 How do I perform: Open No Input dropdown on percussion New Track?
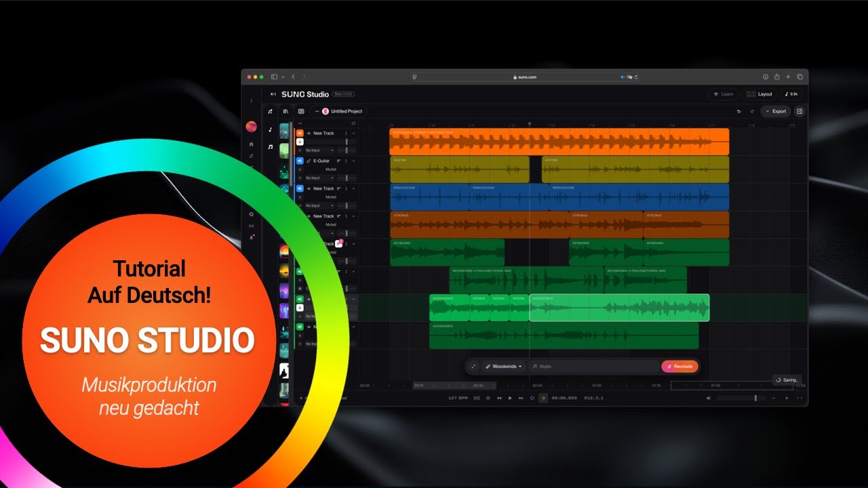pyautogui.click(x=319, y=205)
